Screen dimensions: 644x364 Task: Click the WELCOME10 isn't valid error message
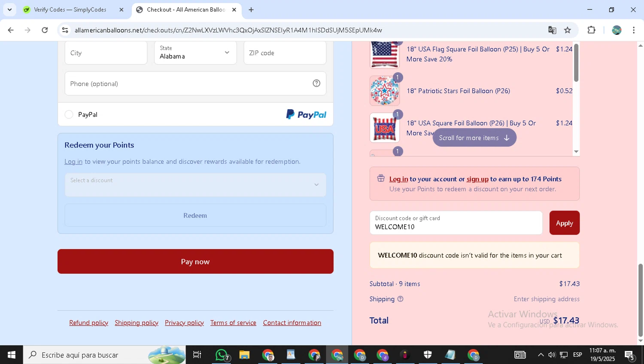click(x=474, y=255)
